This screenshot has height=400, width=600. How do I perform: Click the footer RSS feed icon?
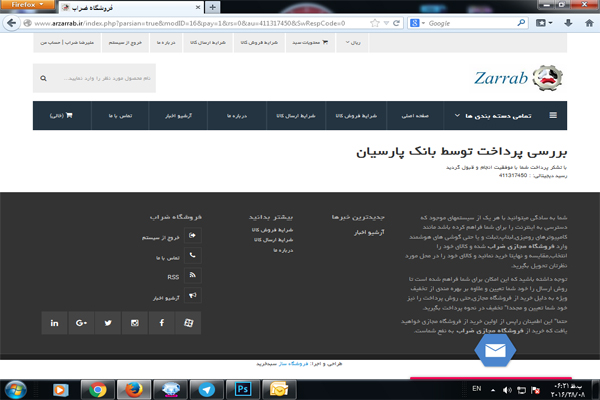(x=192, y=275)
